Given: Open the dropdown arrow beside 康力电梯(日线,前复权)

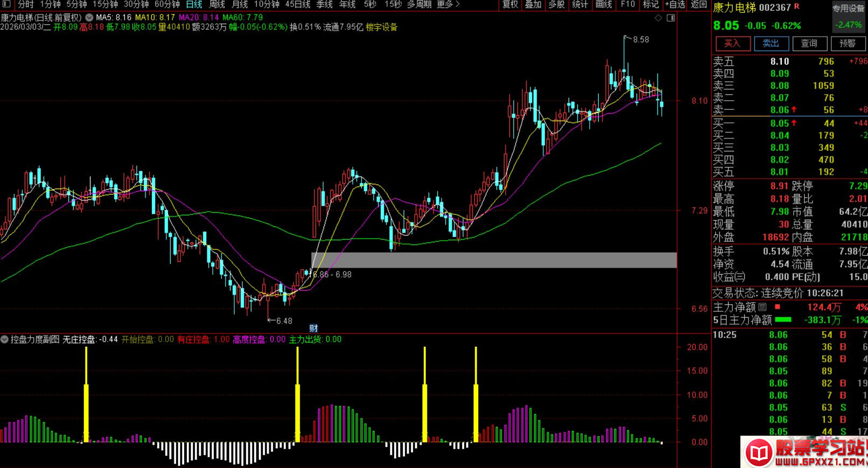Looking at the screenshot, I should (89, 17).
